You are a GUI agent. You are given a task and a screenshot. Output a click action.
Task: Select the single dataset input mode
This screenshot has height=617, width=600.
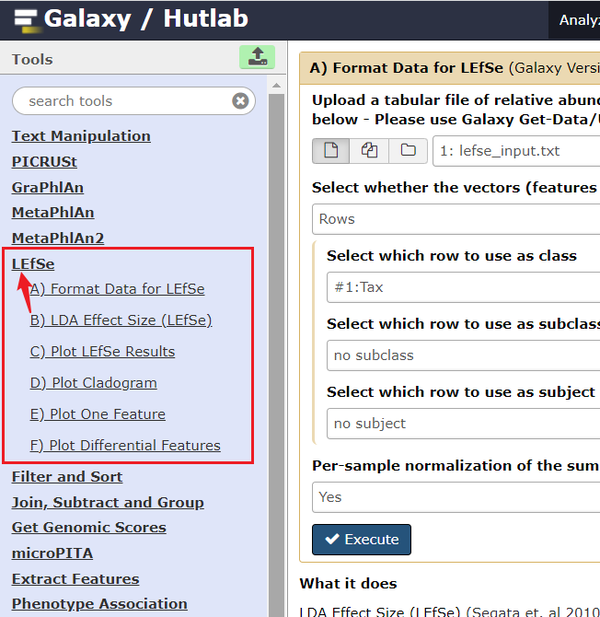332,151
